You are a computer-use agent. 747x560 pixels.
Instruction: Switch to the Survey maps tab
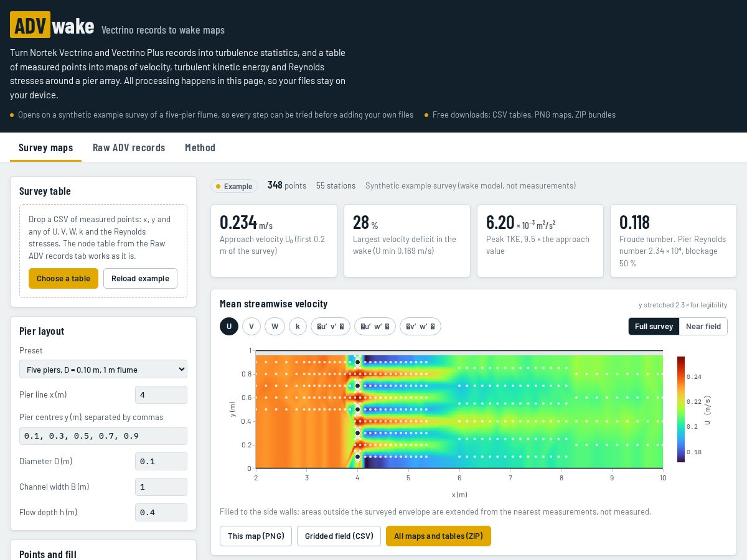45,147
